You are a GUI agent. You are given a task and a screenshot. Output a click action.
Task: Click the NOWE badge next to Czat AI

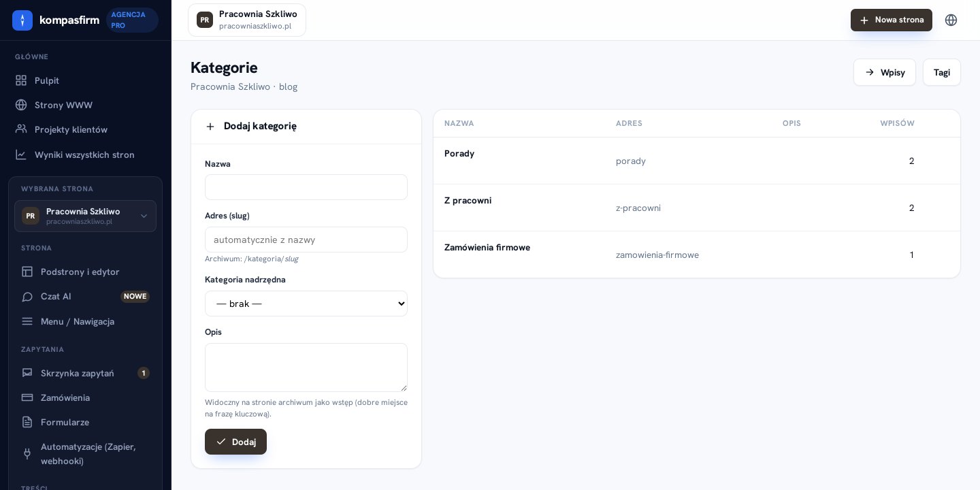[x=135, y=296]
